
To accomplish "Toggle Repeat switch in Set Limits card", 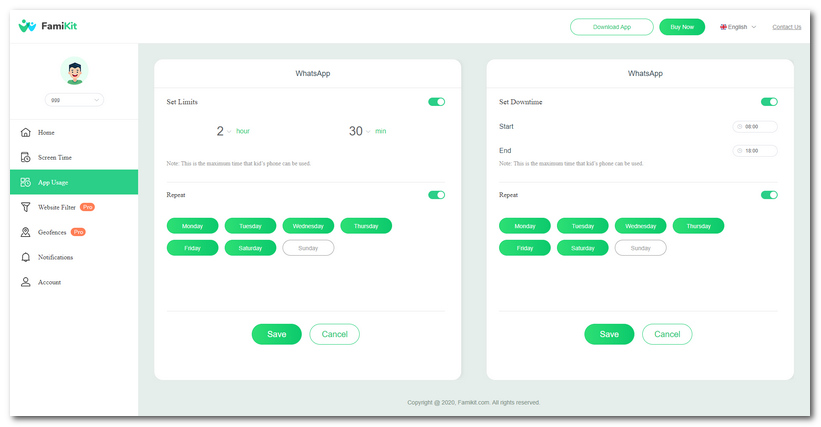I will point(437,195).
